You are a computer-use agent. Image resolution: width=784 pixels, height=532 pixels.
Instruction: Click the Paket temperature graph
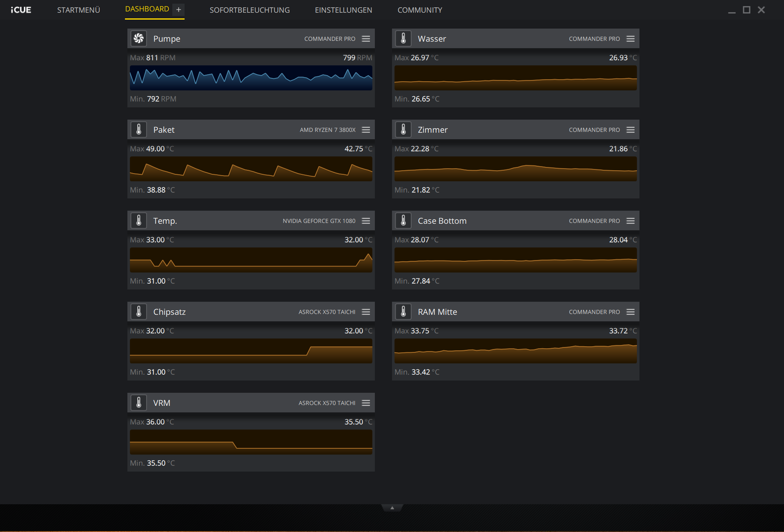coord(251,169)
